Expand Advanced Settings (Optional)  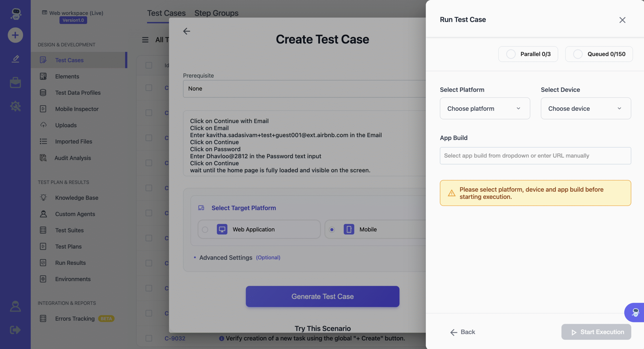tap(226, 258)
